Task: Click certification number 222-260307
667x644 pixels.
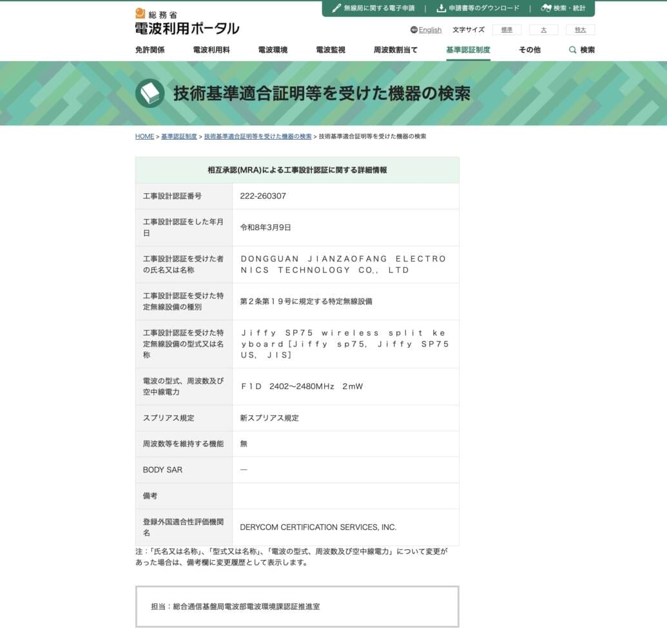Action: click(263, 196)
